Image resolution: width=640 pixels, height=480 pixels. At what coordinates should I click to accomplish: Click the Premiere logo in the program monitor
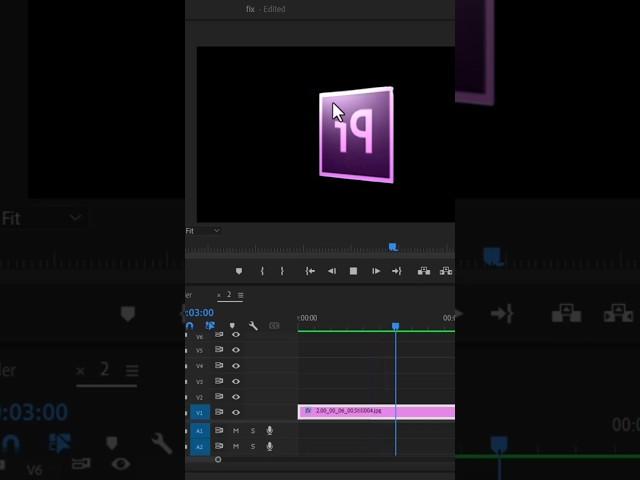click(357, 135)
